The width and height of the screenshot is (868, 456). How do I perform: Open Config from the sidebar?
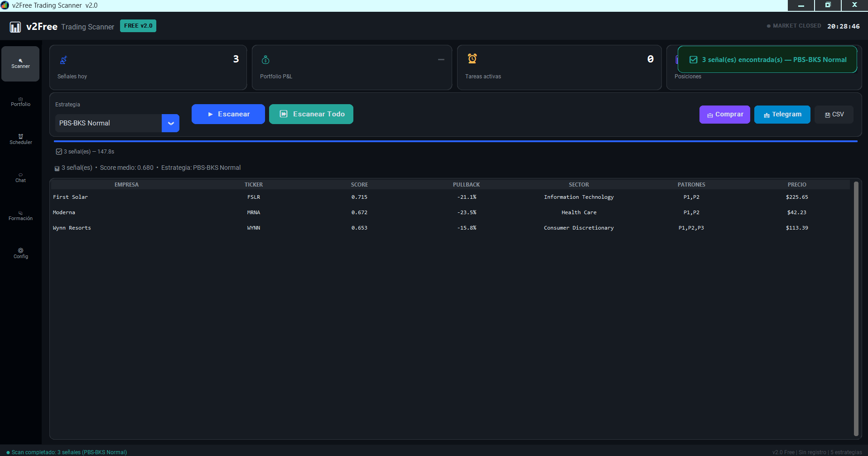pyautogui.click(x=20, y=253)
